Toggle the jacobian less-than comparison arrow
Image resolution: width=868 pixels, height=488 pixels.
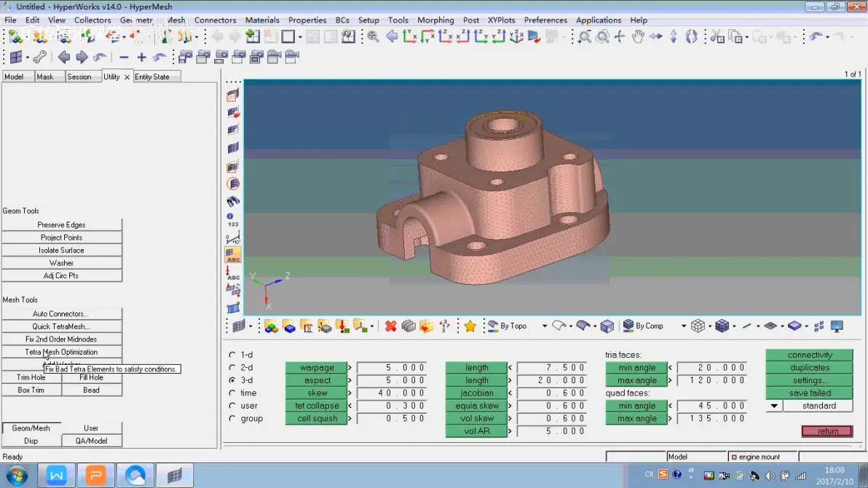tap(510, 393)
